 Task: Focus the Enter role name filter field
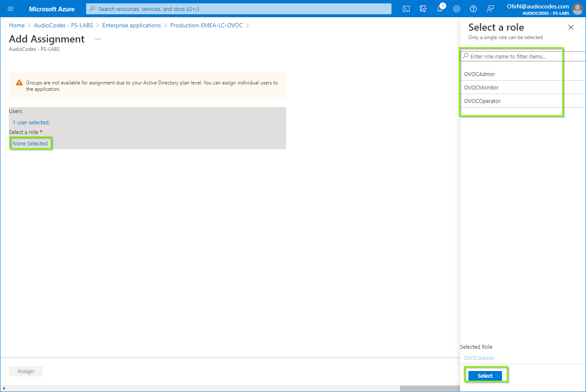pyautogui.click(x=523, y=56)
